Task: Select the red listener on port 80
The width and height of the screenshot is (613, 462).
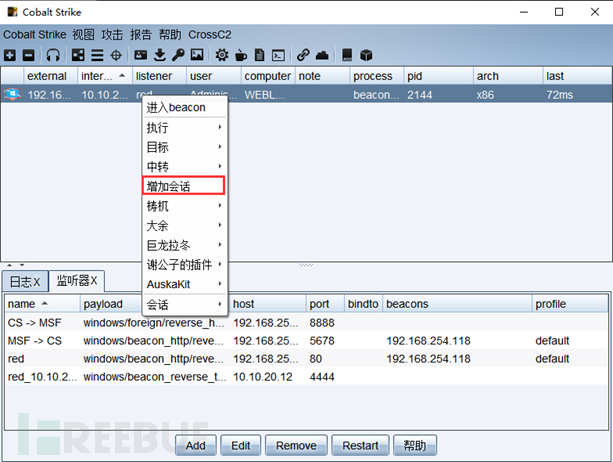Action: coord(306,358)
